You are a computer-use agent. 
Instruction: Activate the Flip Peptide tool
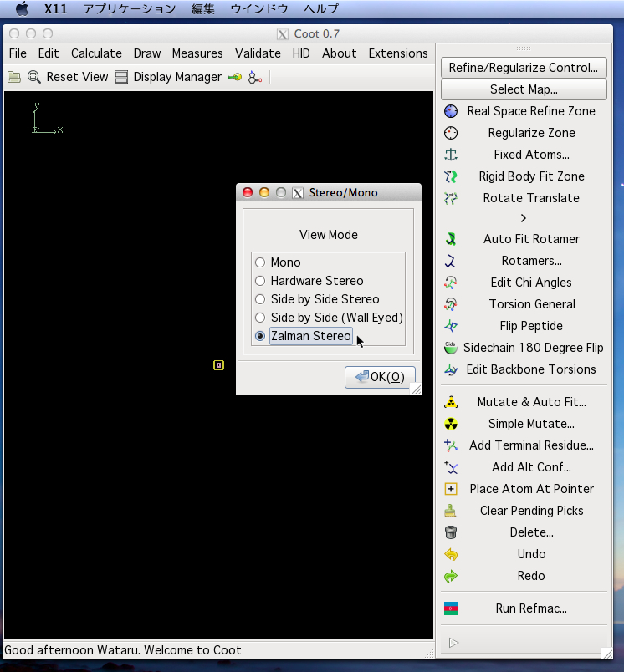[x=524, y=326]
